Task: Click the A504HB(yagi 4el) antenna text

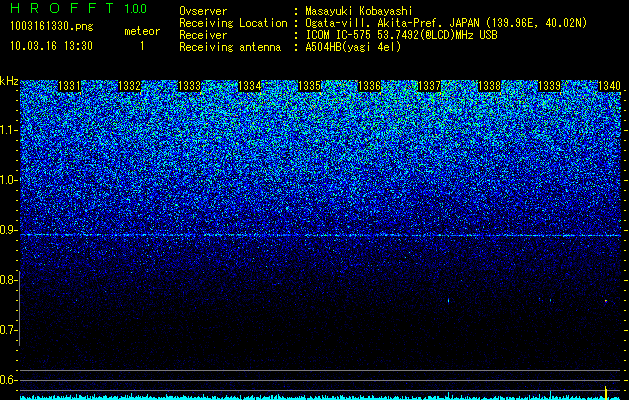Action: click(353, 47)
